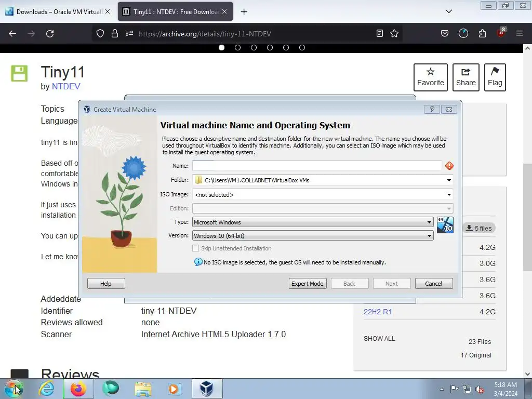This screenshot has height=399, width=532.
Task: Click the page scrollbar up arrow
Action: pyautogui.click(x=527, y=48)
